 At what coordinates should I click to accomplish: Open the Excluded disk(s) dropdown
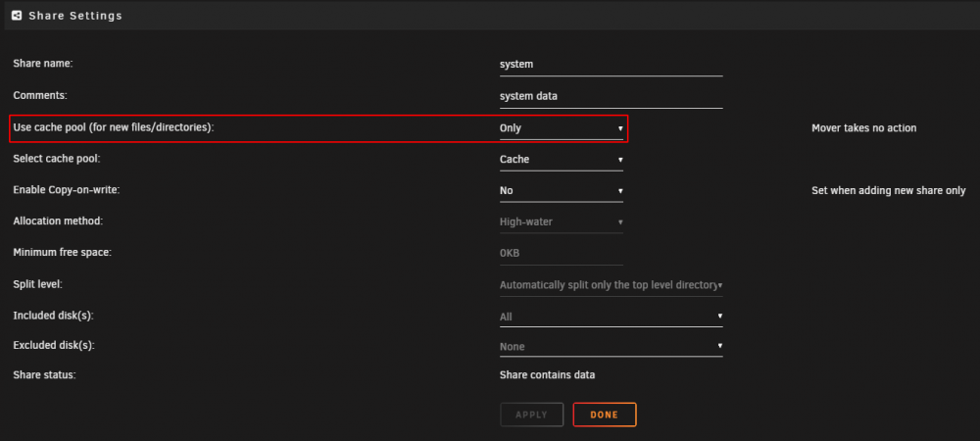tap(611, 346)
